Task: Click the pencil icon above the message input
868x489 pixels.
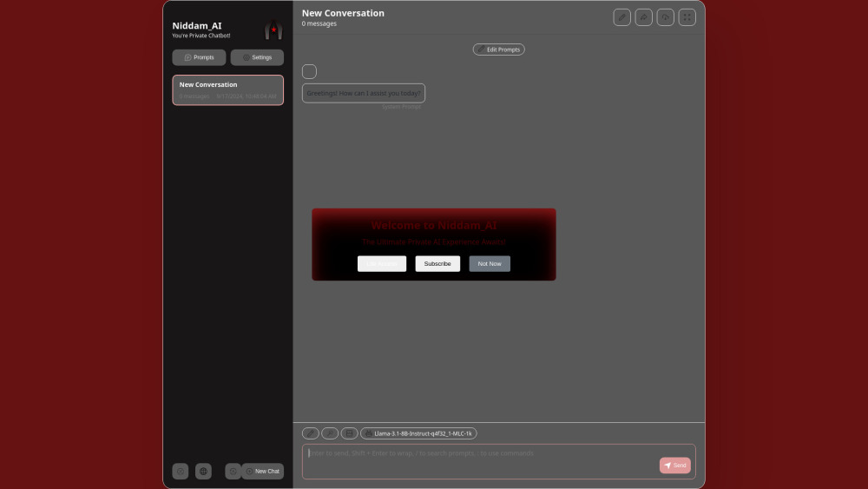Action: point(310,433)
